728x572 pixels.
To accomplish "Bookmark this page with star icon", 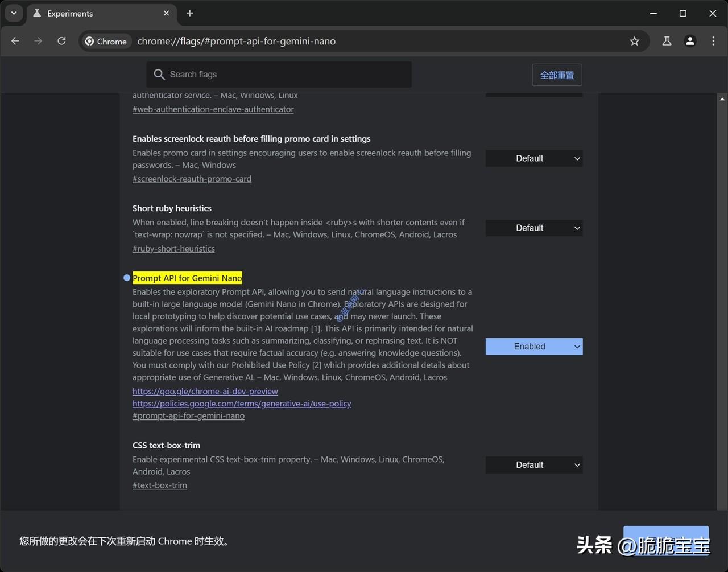I will pyautogui.click(x=635, y=41).
